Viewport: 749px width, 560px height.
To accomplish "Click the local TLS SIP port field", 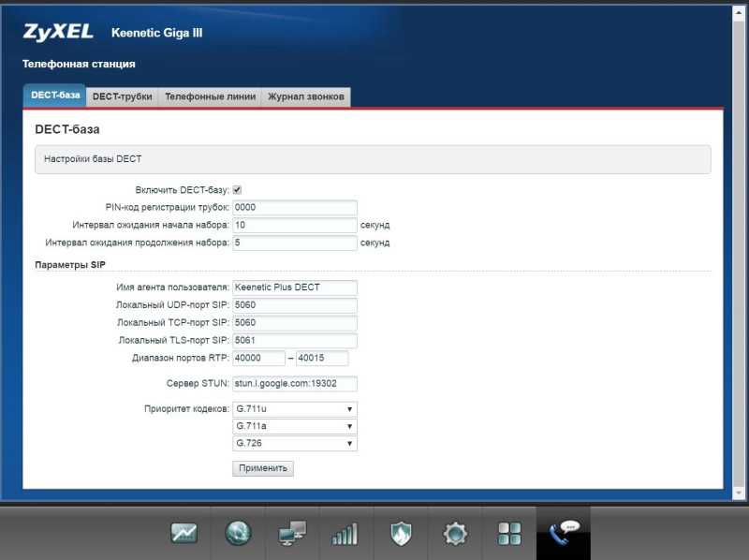I will tap(295, 340).
